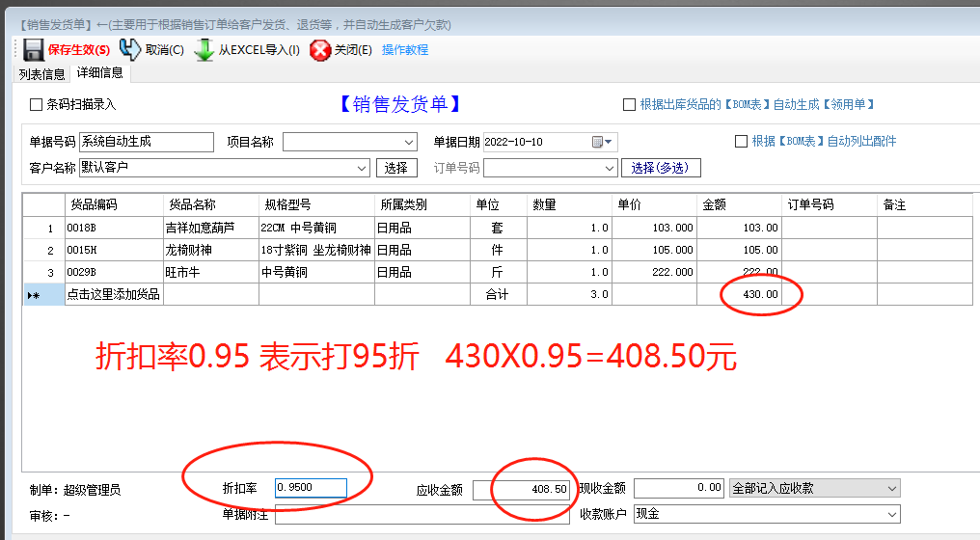Click the green Excel import arrow icon

pos(204,50)
